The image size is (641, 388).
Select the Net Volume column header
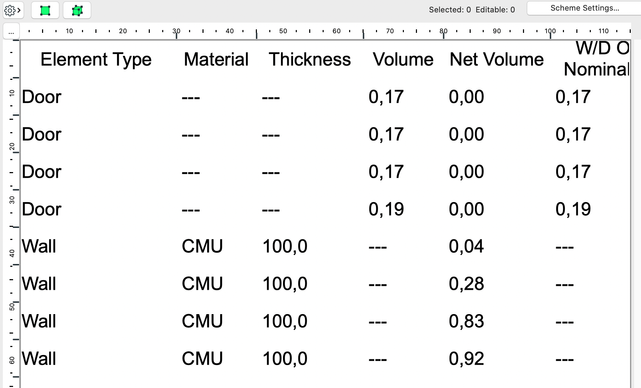coord(496,60)
